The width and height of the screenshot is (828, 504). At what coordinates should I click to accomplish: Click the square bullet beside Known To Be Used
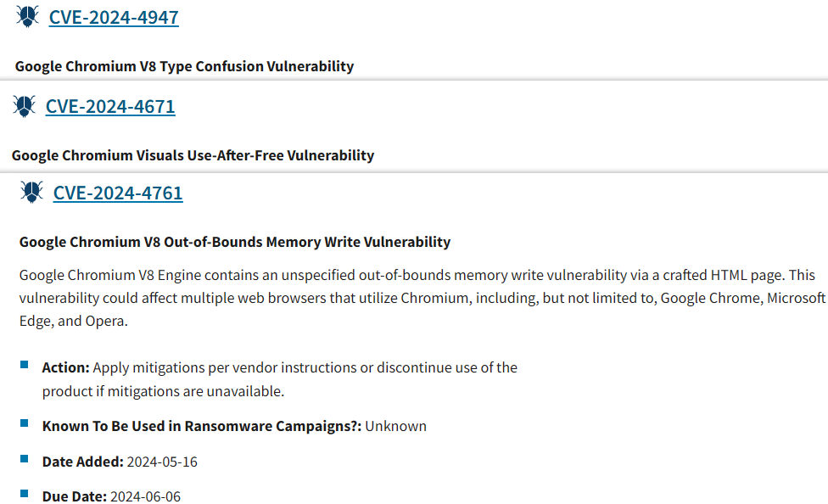[x=25, y=421]
